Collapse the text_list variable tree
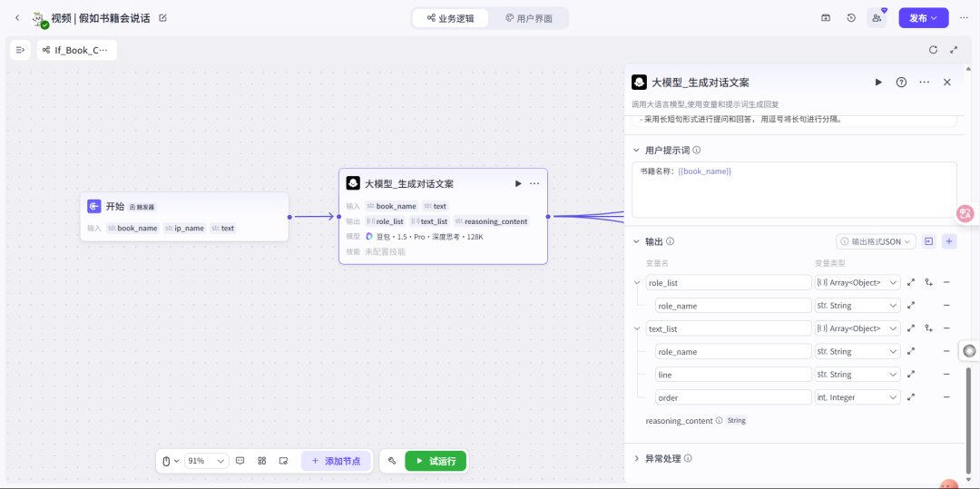Image resolution: width=980 pixels, height=489 pixels. point(637,328)
